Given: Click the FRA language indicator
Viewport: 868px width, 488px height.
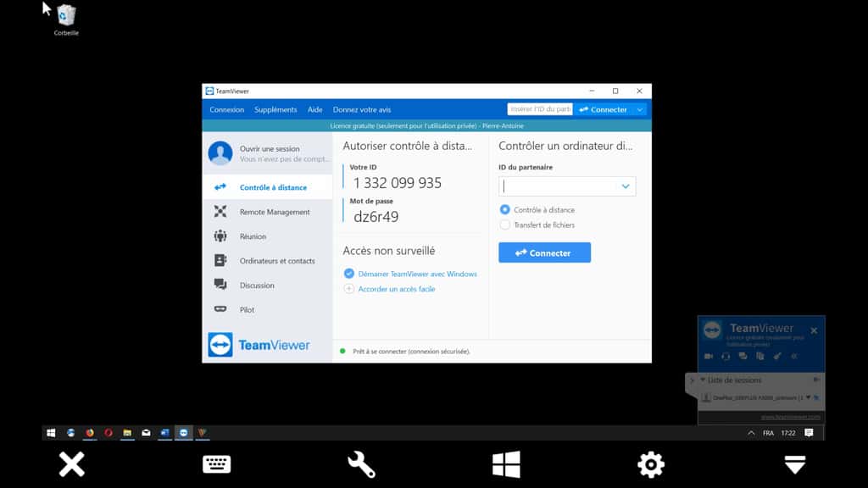Looking at the screenshot, I should pos(768,433).
